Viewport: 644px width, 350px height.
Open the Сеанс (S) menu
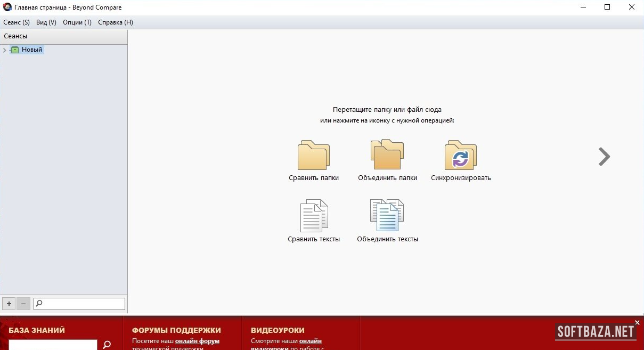click(17, 22)
